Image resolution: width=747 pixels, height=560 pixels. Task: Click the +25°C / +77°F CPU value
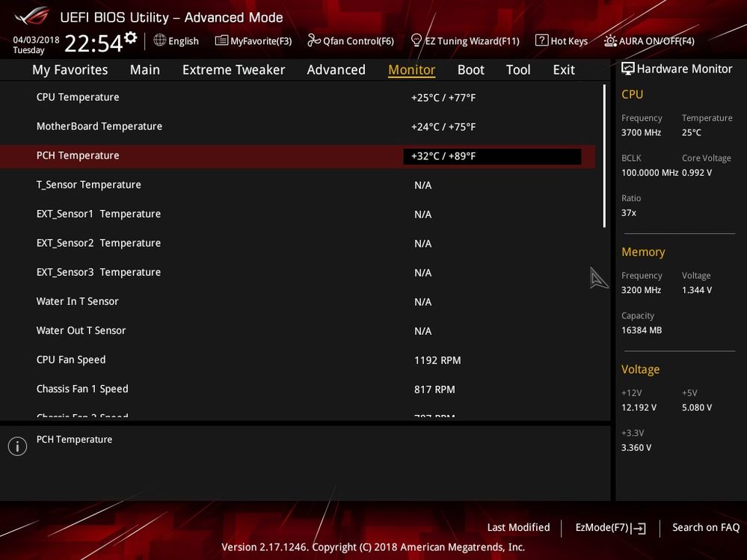tap(443, 98)
